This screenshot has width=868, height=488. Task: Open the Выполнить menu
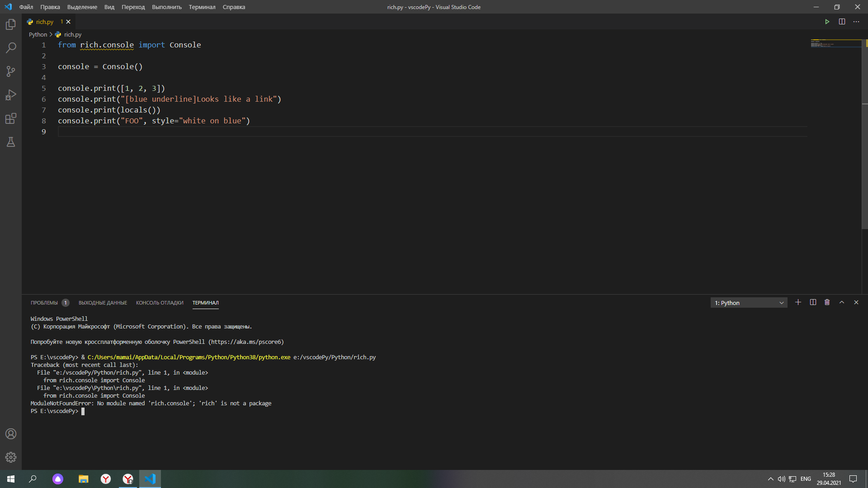pos(167,7)
